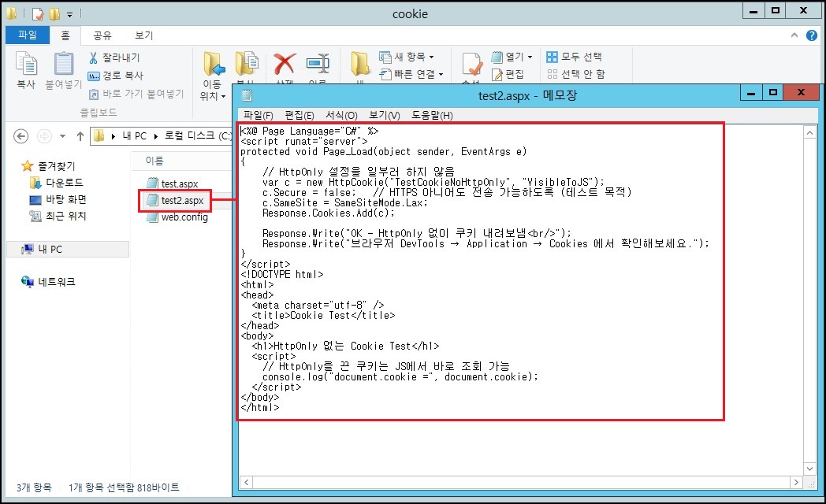Click the Copy to folder icon
Image resolution: width=826 pixels, height=504 pixels.
click(x=246, y=65)
